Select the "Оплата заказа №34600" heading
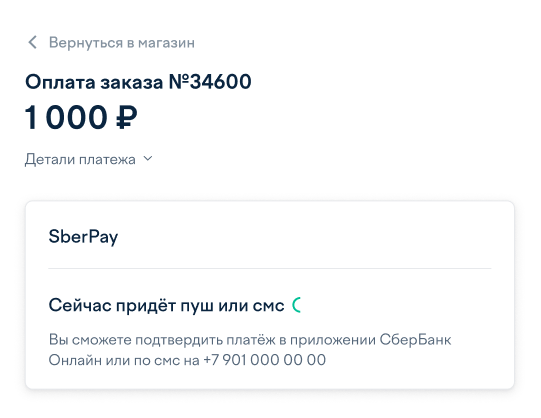 (138, 82)
